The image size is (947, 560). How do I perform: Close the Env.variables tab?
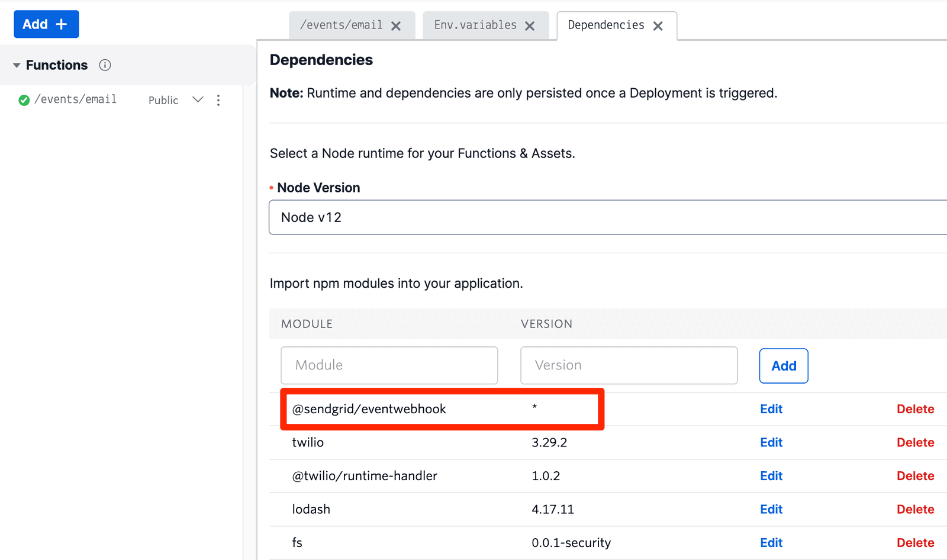(x=530, y=25)
